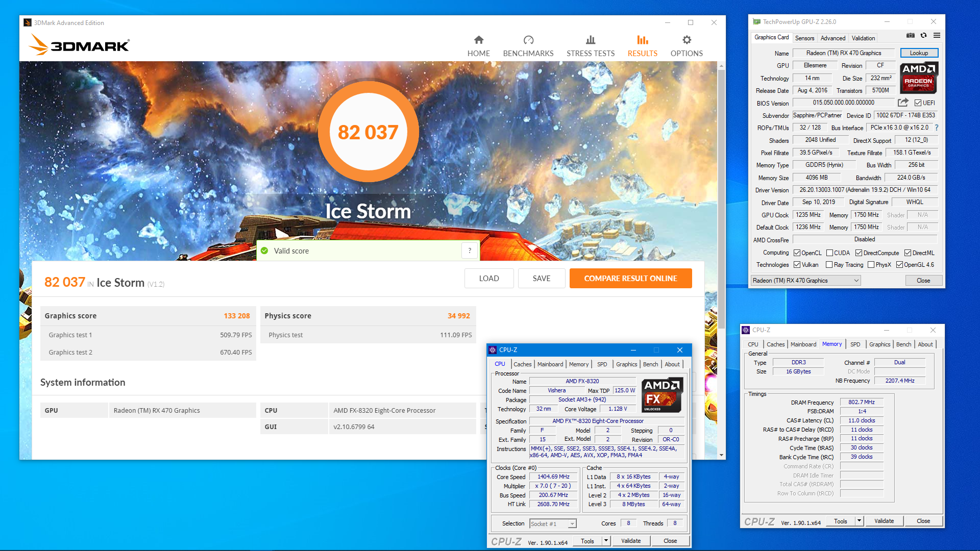Open the SPD tab in CPU-Z Memory window
This screenshot has height=551, width=980.
855,344
